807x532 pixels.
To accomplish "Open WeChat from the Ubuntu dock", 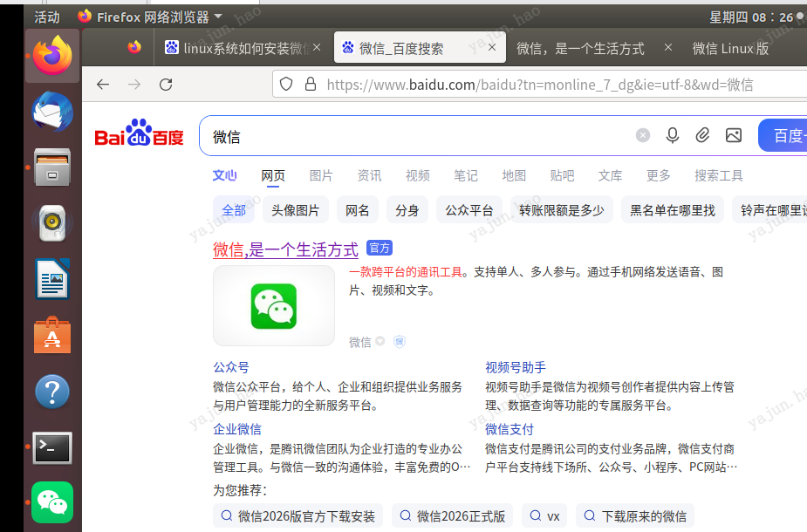I will click(51, 501).
